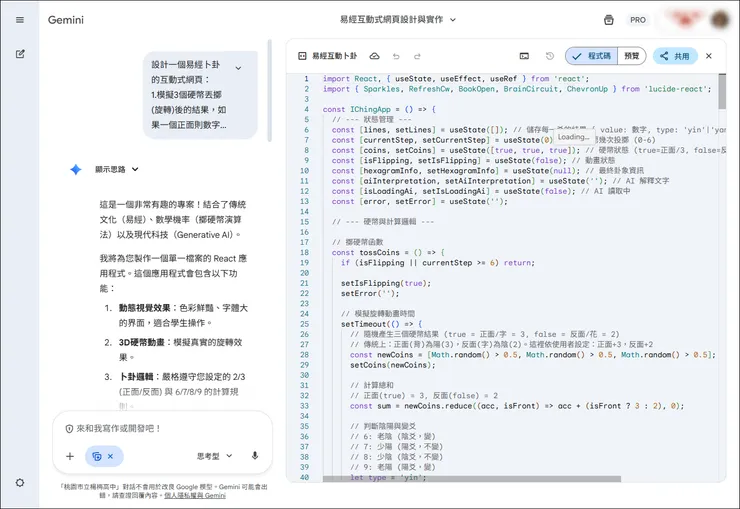
Task: Switch to the 程式碼 code tab
Action: coord(592,56)
